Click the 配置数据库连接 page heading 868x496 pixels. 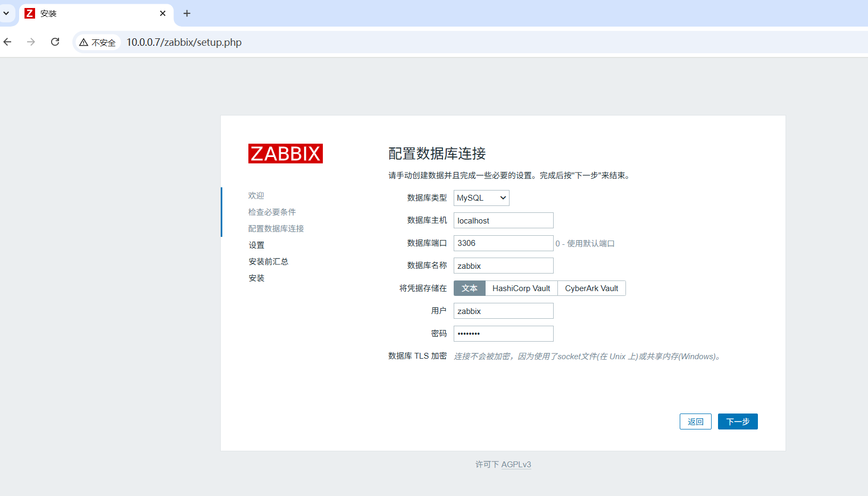437,154
